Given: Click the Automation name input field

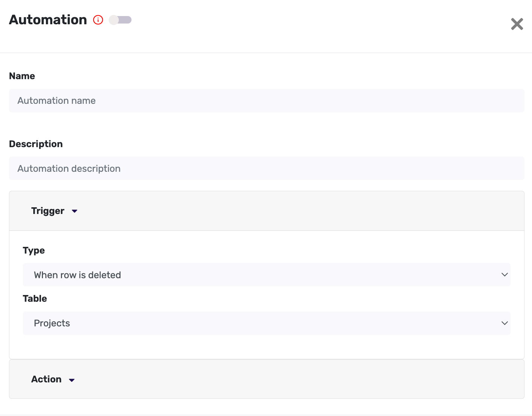Looking at the screenshot, I should pyautogui.click(x=266, y=100).
